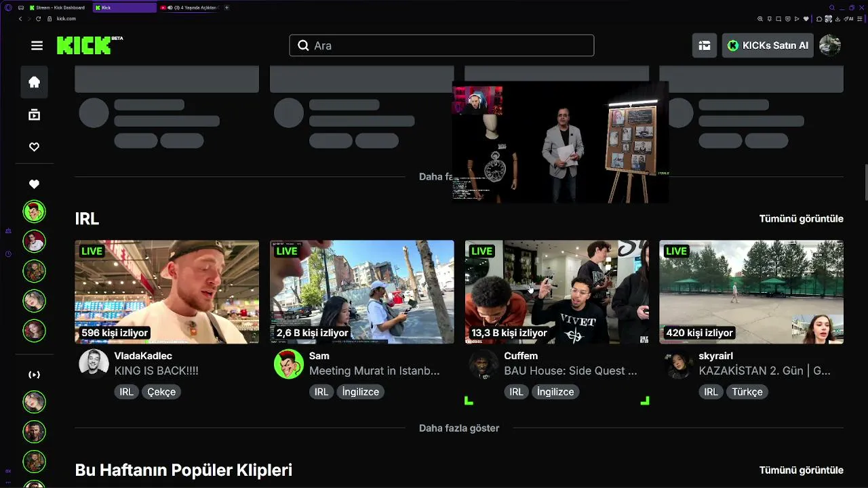
Task: Open skyrairl Kazakistan stream thumbnail
Action: tap(751, 291)
